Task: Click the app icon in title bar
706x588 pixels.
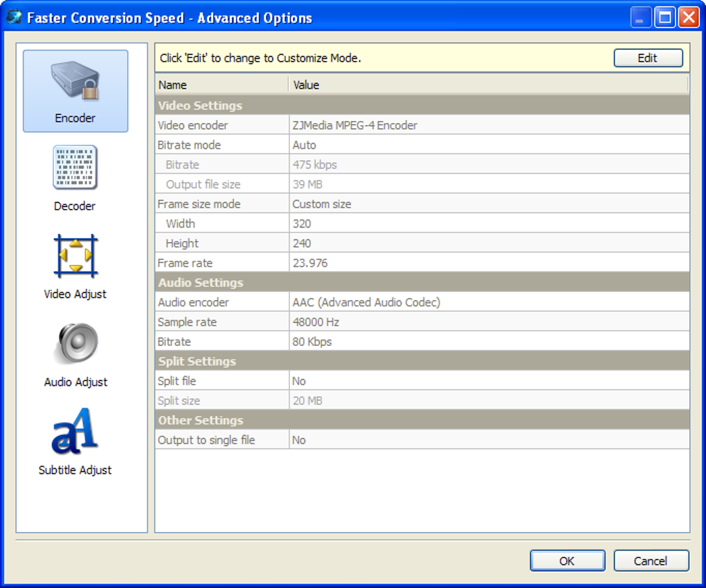Action: pos(14,17)
